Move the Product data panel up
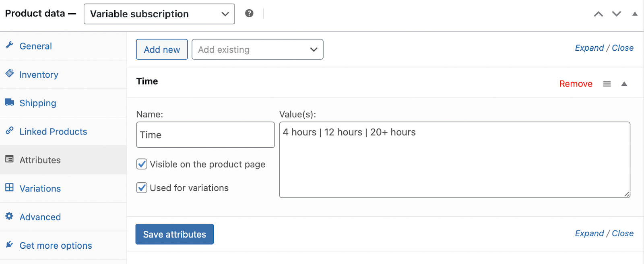 click(599, 14)
